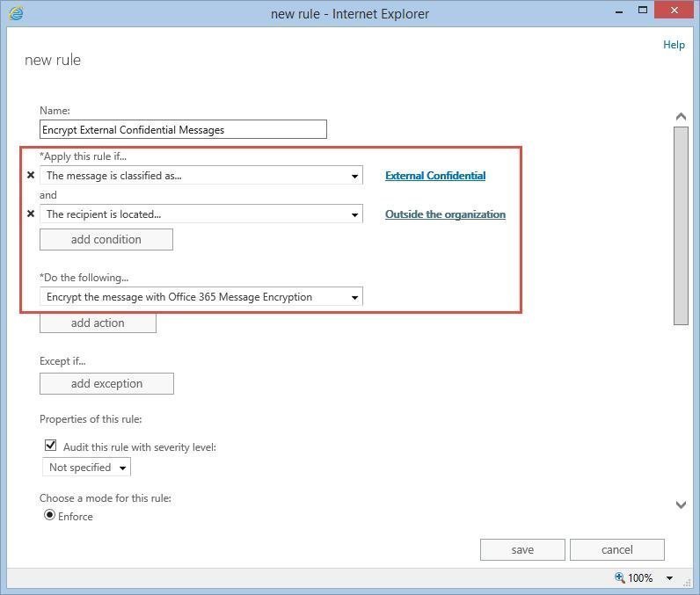The height and width of the screenshot is (595, 700).
Task: Remove the recipient is located condition
Action: 31,214
